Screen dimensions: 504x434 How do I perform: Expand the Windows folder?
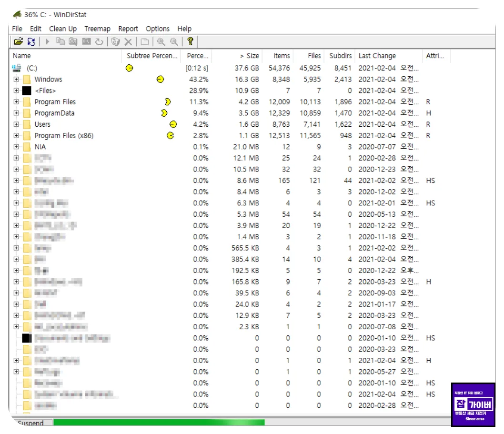[x=16, y=79]
